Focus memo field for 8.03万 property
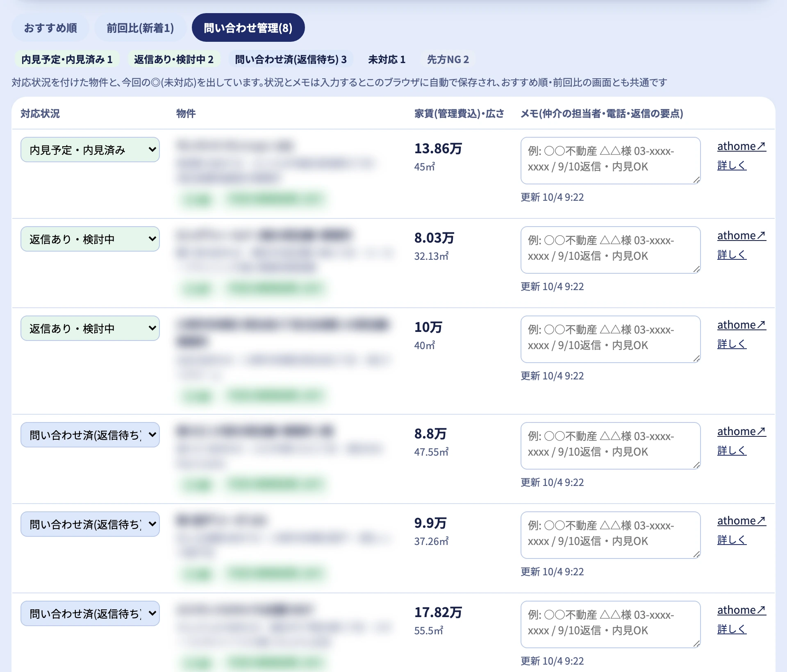Image resolution: width=787 pixels, height=672 pixels. pyautogui.click(x=611, y=250)
